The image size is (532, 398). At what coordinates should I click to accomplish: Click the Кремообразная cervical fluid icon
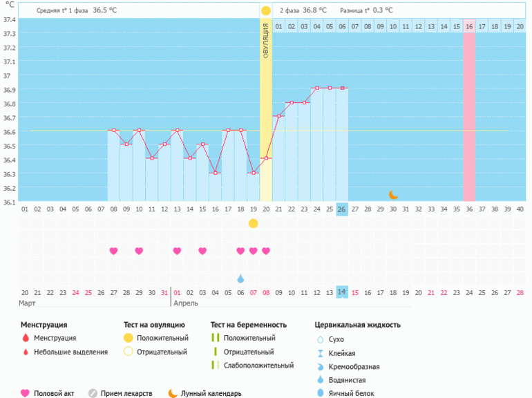pyautogui.click(x=320, y=366)
